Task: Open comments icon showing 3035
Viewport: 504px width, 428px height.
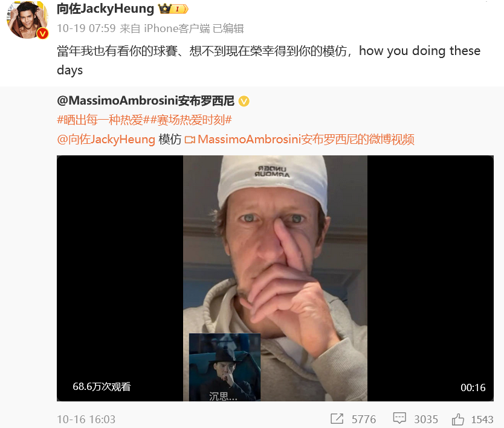Action: click(399, 418)
